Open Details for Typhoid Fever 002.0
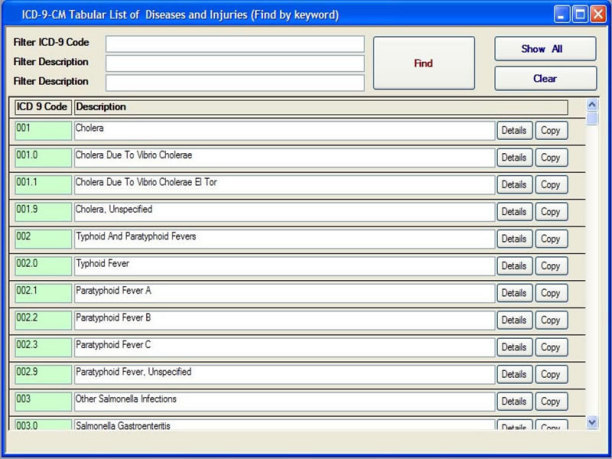This screenshot has height=459, width=612. (x=514, y=266)
